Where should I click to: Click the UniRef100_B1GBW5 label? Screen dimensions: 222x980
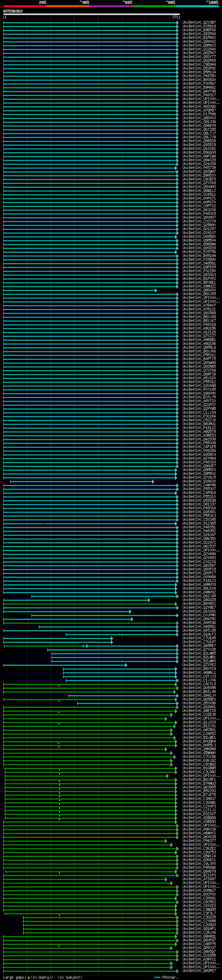199,768
